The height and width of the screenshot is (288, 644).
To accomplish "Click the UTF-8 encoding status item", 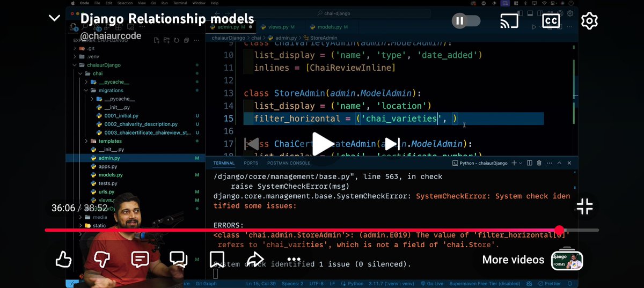I will (x=317, y=283).
